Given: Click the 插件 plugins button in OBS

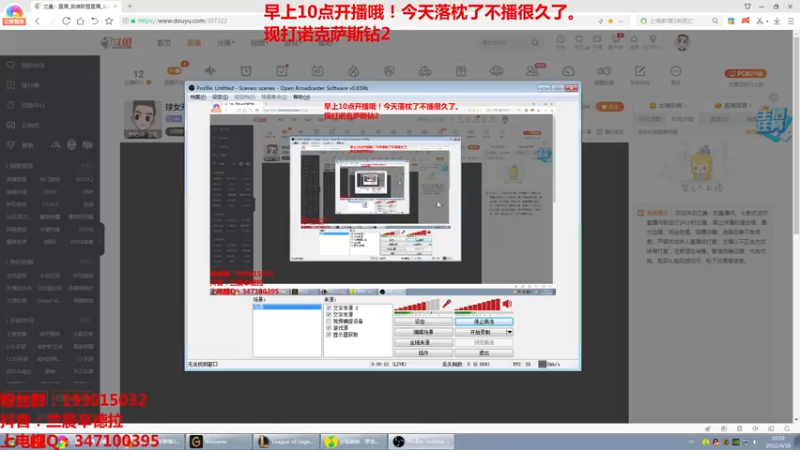Looking at the screenshot, I should click(423, 353).
